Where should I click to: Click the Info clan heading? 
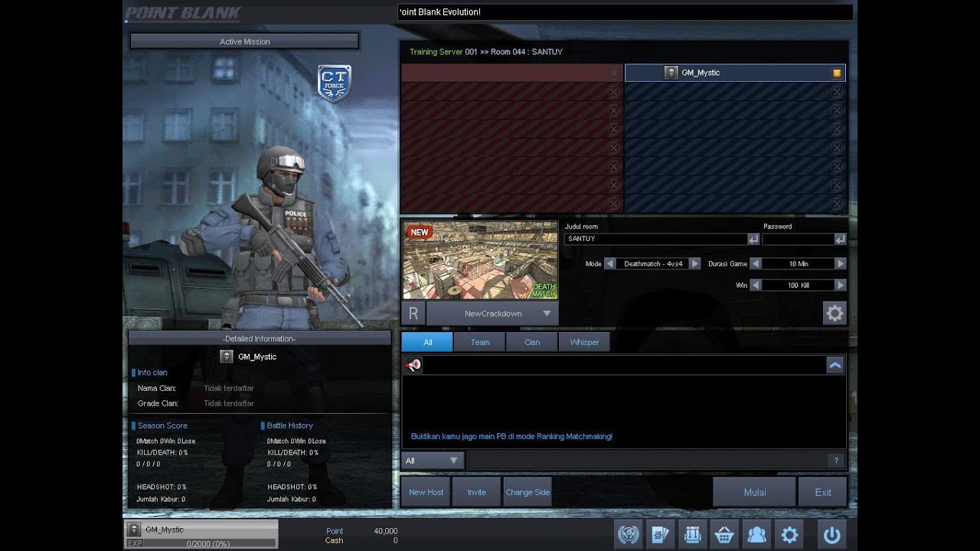click(x=152, y=373)
